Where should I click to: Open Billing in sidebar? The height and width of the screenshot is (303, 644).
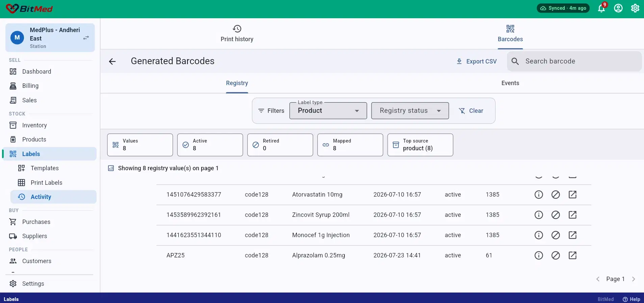[50, 86]
